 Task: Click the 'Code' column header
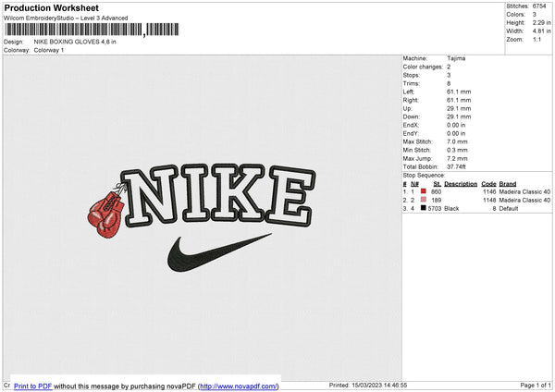tap(488, 184)
